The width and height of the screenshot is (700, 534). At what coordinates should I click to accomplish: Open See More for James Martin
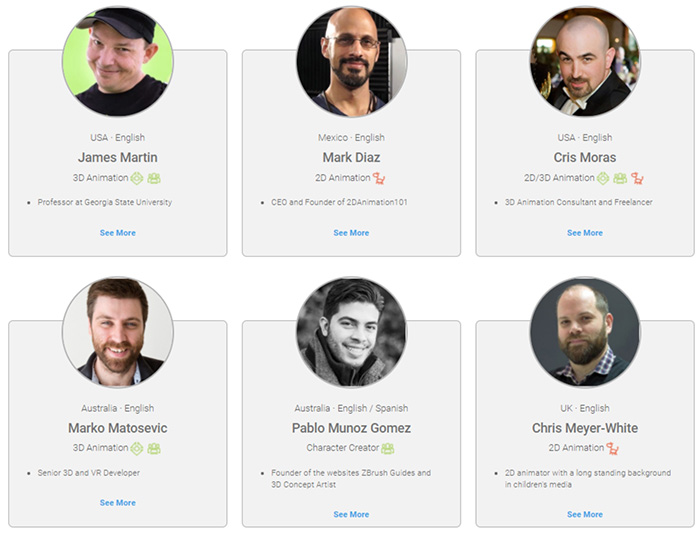118,233
